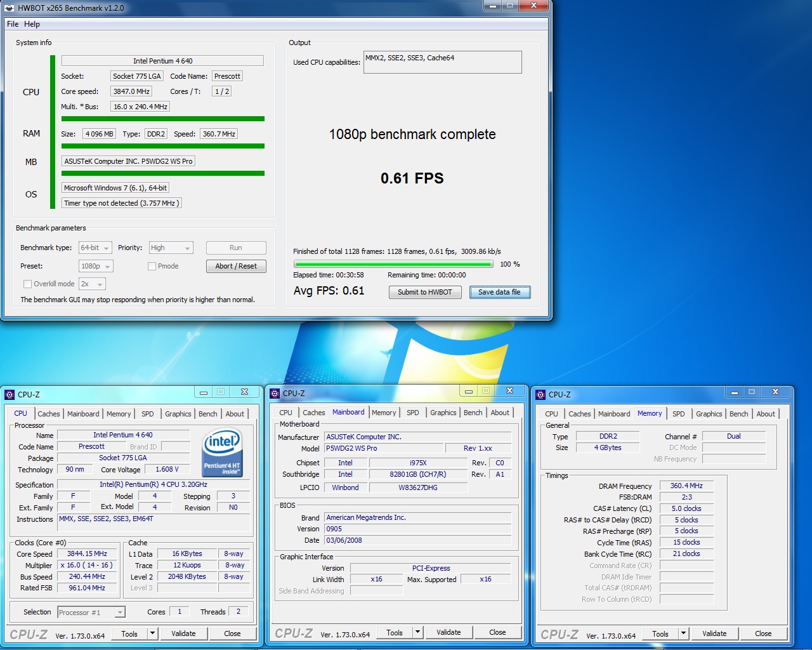Click the FSB:DRAM 2:3 value
Viewport: 812px width, 650px height.
click(686, 497)
